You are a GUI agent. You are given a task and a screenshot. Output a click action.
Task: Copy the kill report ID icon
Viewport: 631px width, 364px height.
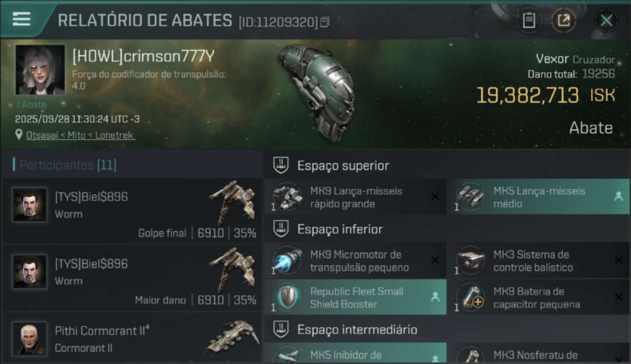(325, 22)
